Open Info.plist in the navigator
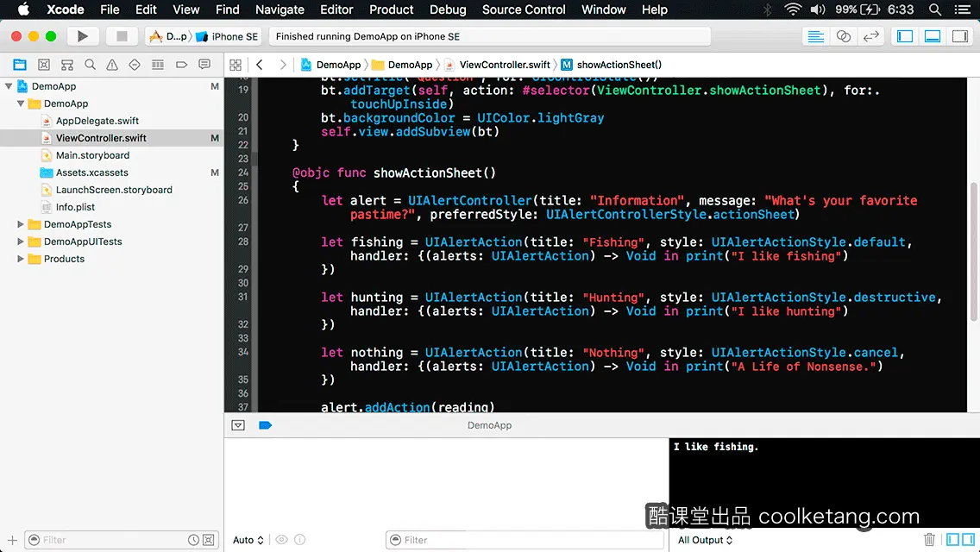 tap(75, 207)
